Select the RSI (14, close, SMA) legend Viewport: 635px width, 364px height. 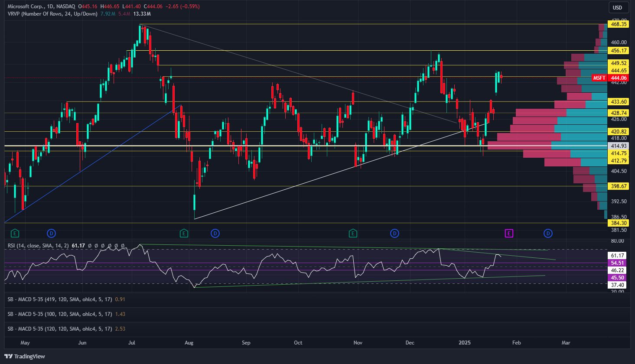pos(38,246)
